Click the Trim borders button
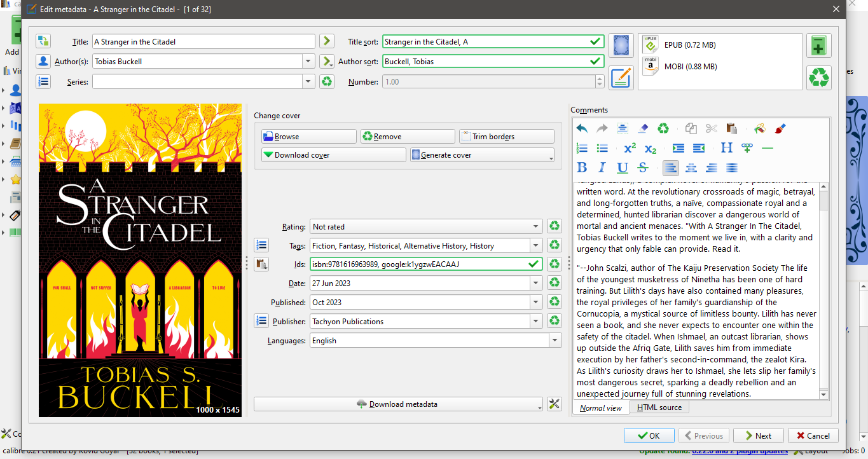The height and width of the screenshot is (459, 868). click(507, 137)
